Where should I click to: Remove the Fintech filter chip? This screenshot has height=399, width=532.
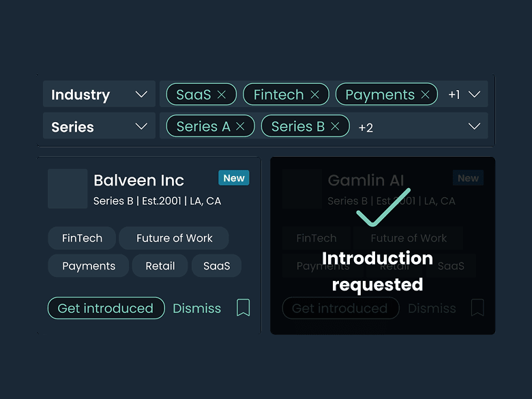pyautogui.click(x=314, y=95)
